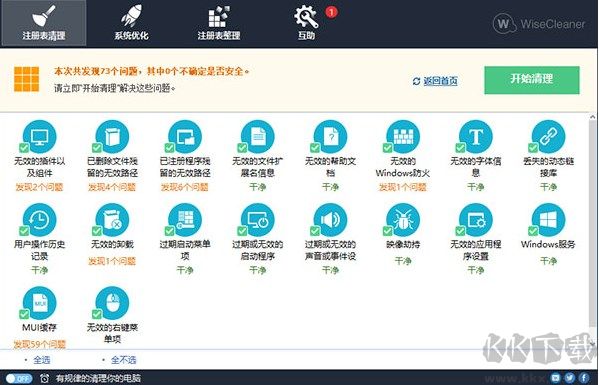Click the 过期启动菜单项 icon
599x385 pixels.
pyautogui.click(x=185, y=220)
